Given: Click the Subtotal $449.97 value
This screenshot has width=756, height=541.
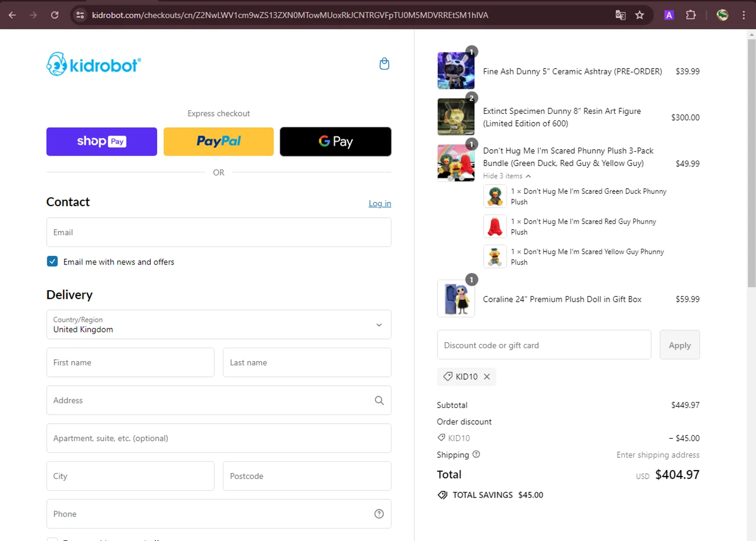Looking at the screenshot, I should 685,405.
